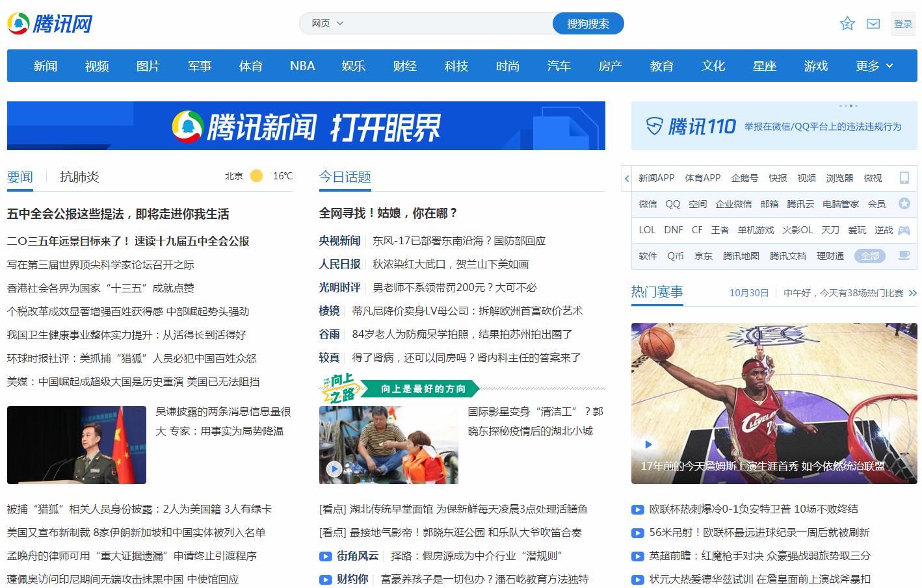Open the 军事 section
The width and height of the screenshot is (922, 588).
200,66
